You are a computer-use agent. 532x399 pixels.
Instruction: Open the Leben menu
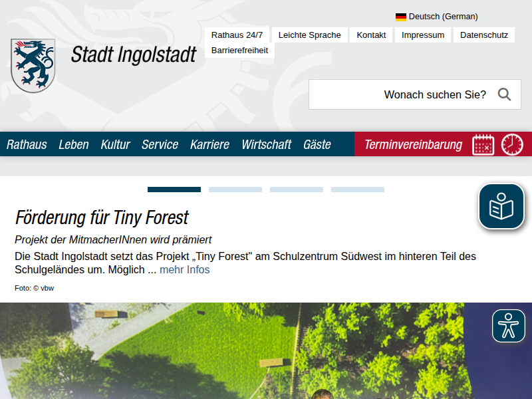point(73,144)
